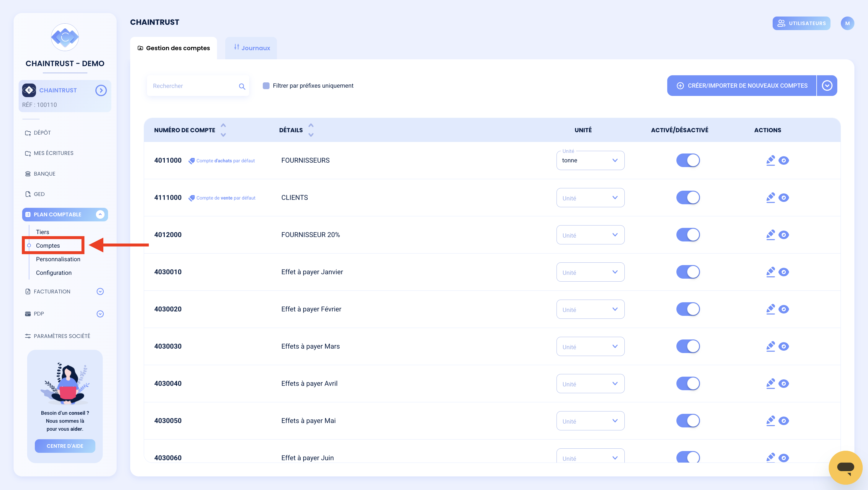This screenshot has width=868, height=490.
Task: Open Unité dropdown for FOURNISSEUR 20% row
Action: point(590,235)
